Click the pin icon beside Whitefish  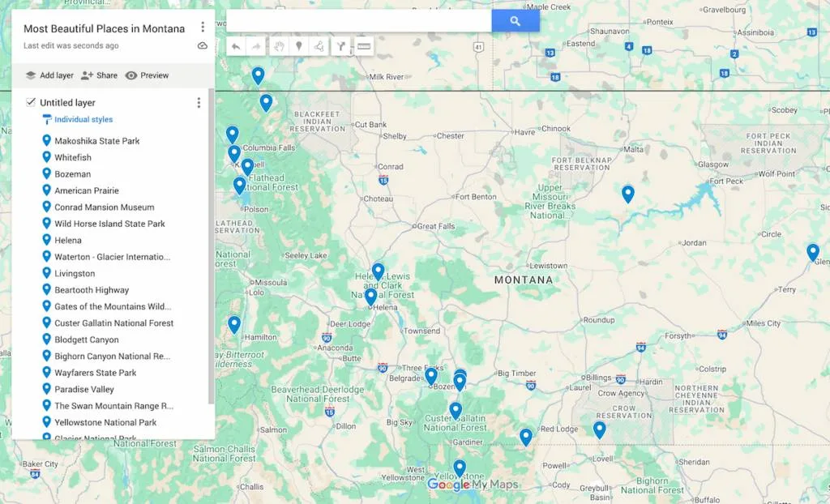46,156
